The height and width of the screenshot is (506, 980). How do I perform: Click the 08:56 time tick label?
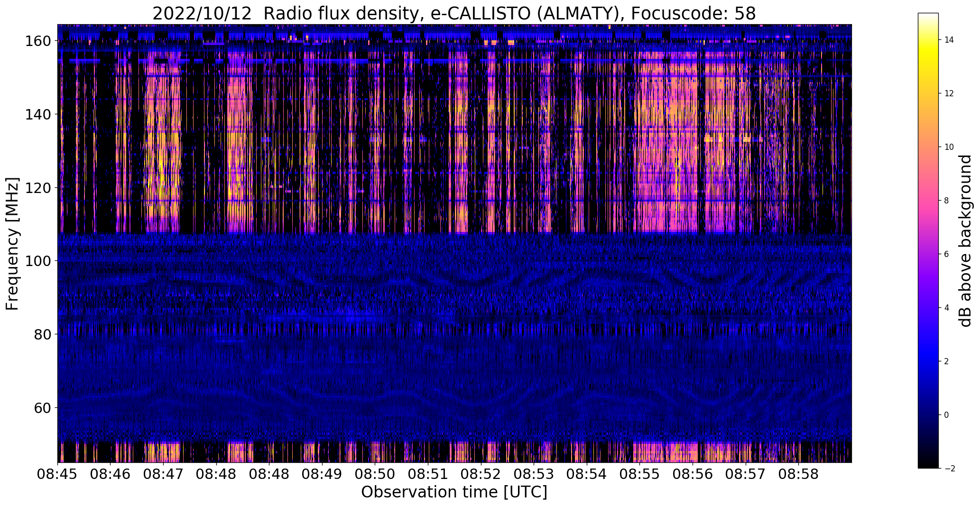[x=693, y=475]
